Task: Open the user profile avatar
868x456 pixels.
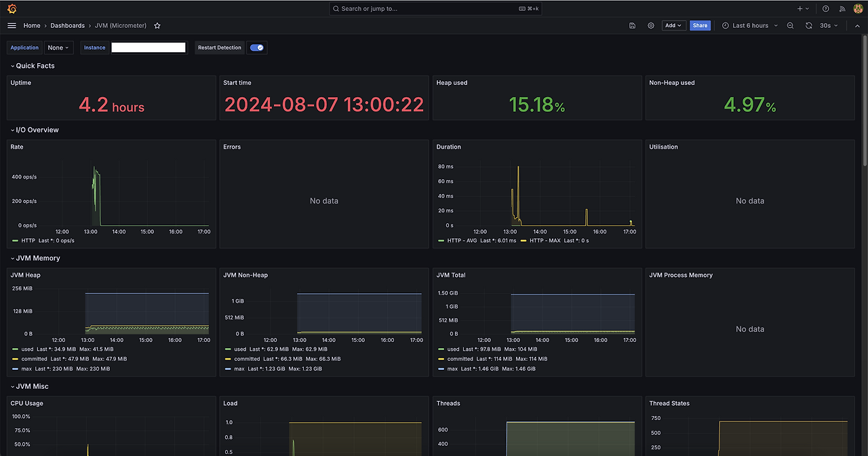Action: click(859, 9)
